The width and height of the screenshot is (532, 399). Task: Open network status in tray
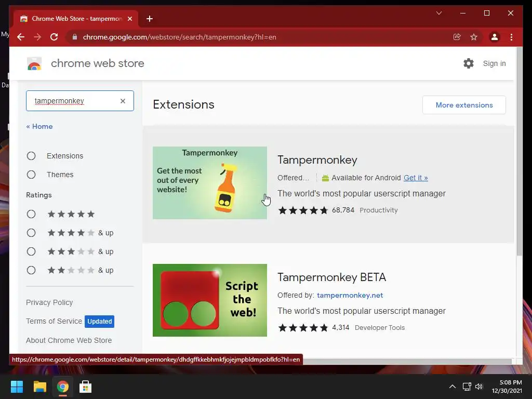(467, 387)
